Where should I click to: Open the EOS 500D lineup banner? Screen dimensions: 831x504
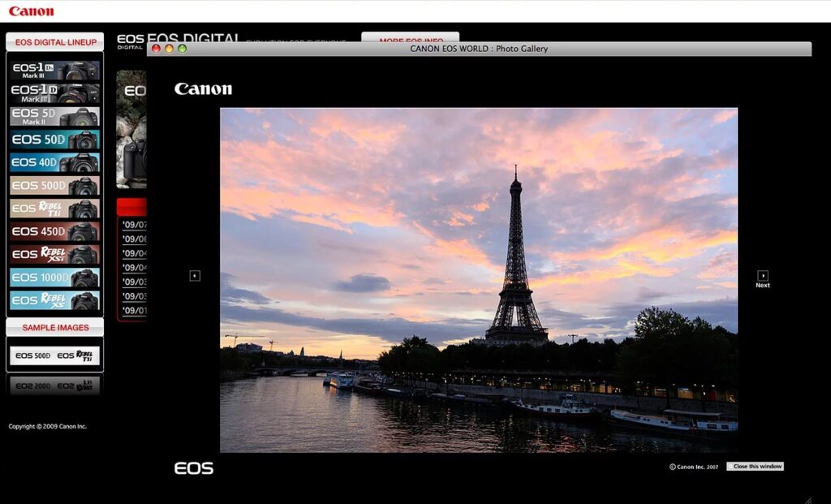click(x=54, y=186)
